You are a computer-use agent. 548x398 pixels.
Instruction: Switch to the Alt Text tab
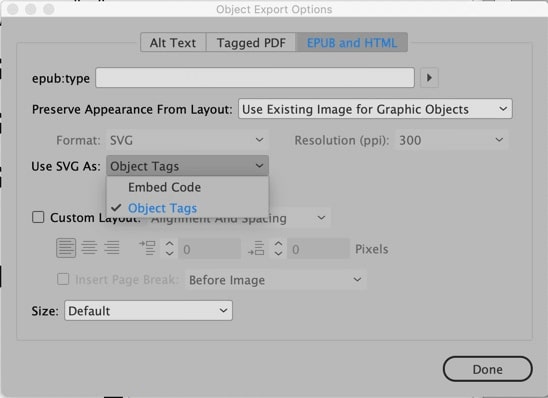click(173, 43)
